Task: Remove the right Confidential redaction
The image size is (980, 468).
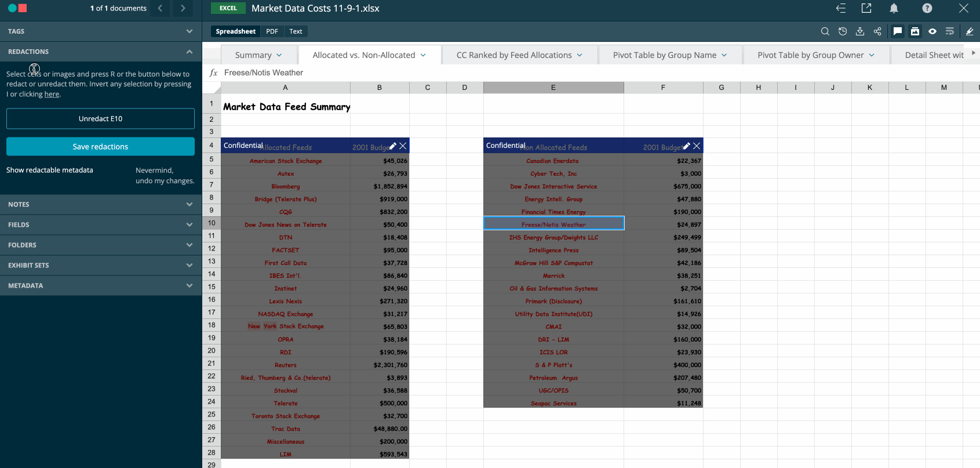Action: [697, 146]
